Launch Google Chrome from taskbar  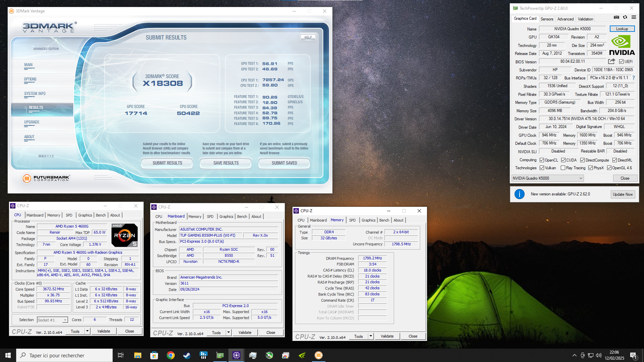point(170,355)
